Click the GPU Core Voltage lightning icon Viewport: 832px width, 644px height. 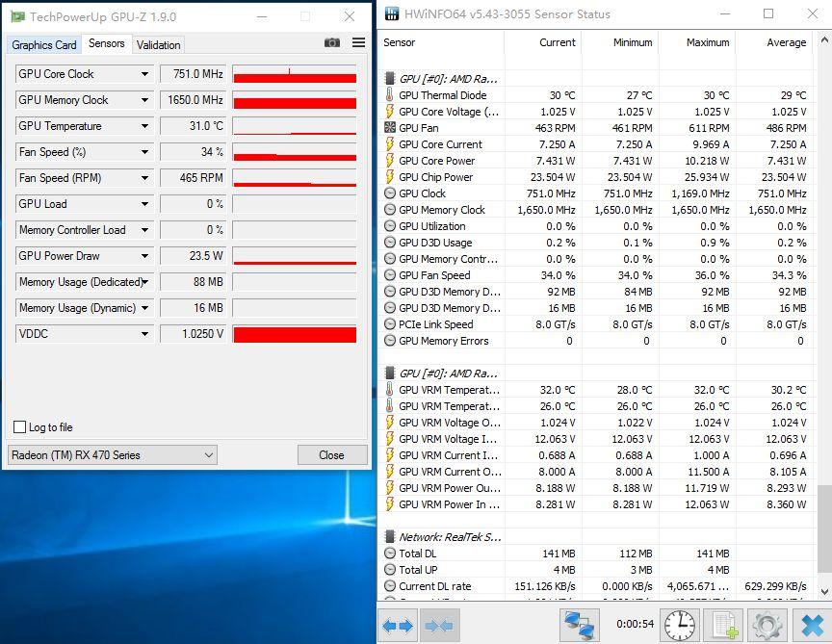389,112
